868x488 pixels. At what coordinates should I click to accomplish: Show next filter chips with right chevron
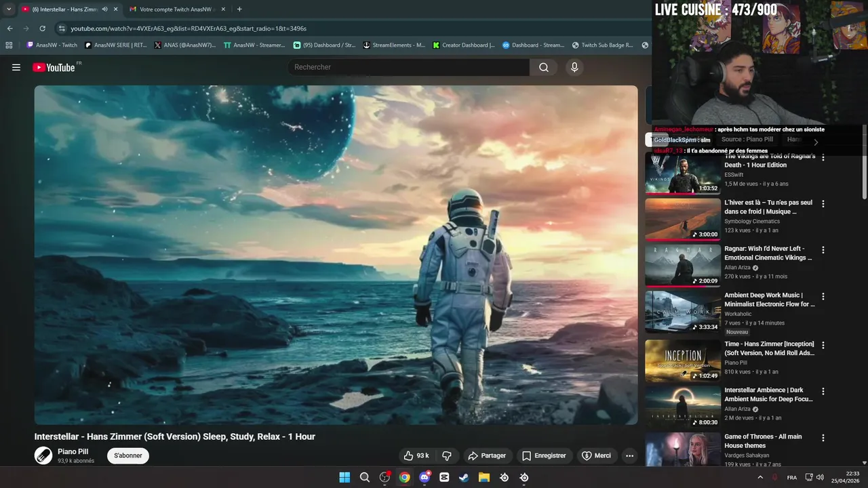click(x=816, y=142)
